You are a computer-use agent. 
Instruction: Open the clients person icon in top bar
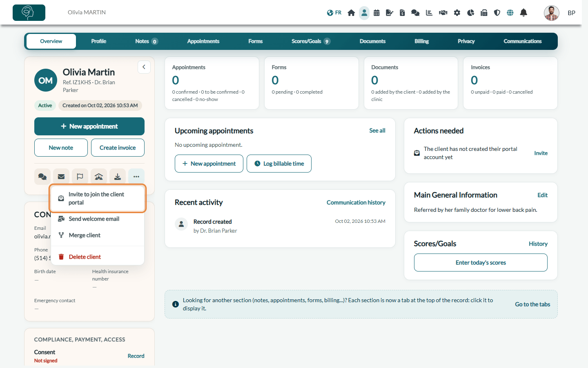tap(364, 13)
